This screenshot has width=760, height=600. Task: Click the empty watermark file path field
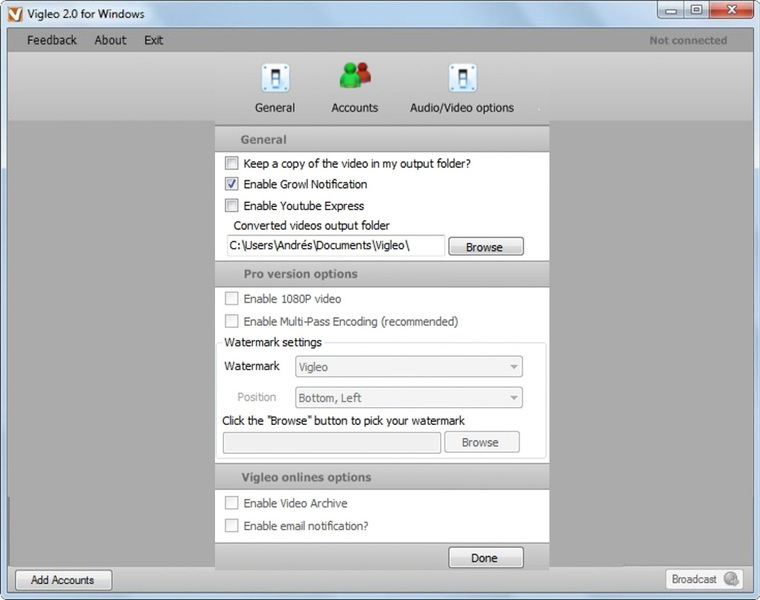coord(332,442)
